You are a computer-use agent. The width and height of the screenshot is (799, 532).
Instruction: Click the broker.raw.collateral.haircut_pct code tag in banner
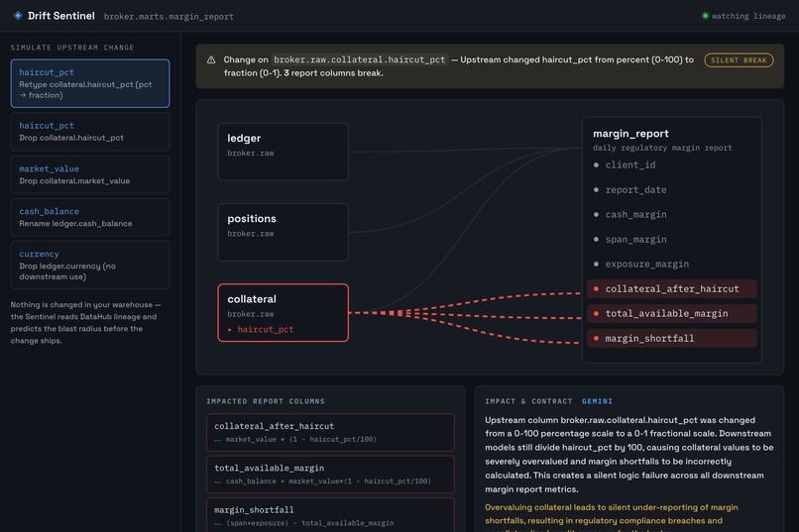tap(360, 59)
